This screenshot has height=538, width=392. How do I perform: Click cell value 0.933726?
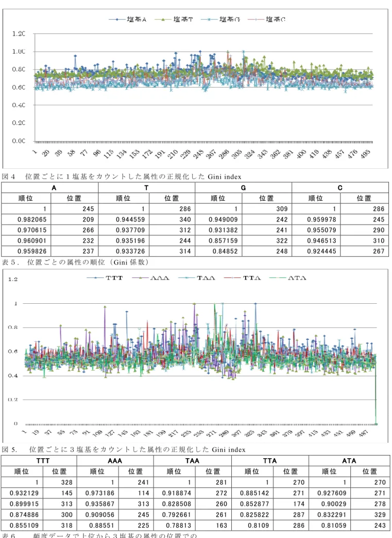130,252
